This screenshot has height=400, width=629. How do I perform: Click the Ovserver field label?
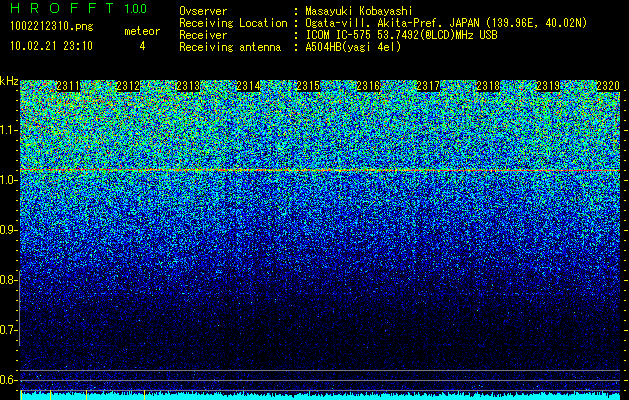(x=203, y=12)
